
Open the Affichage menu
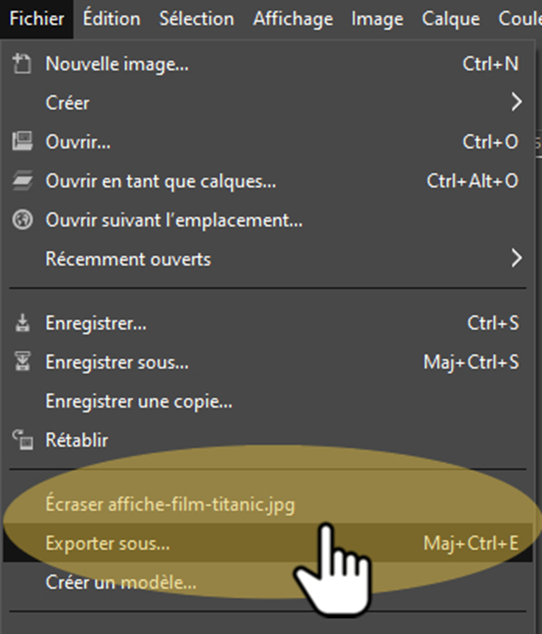click(x=293, y=19)
